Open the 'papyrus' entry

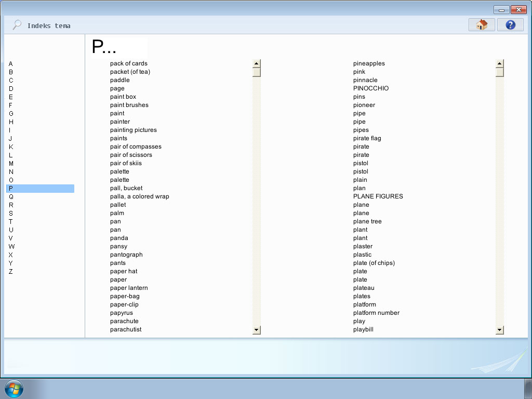click(122, 313)
